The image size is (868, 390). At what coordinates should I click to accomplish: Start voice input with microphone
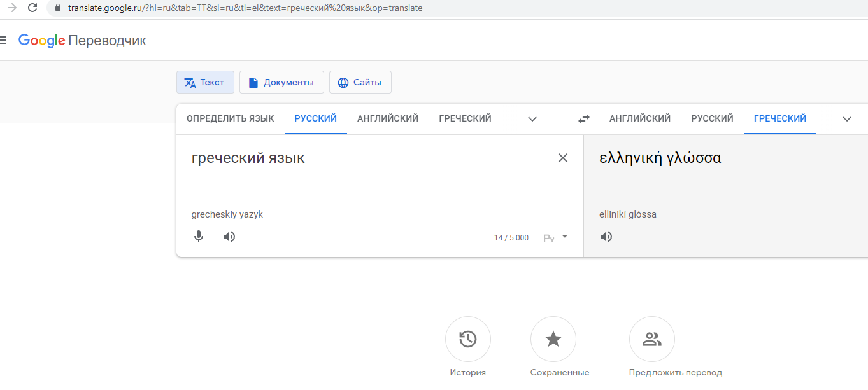[199, 237]
